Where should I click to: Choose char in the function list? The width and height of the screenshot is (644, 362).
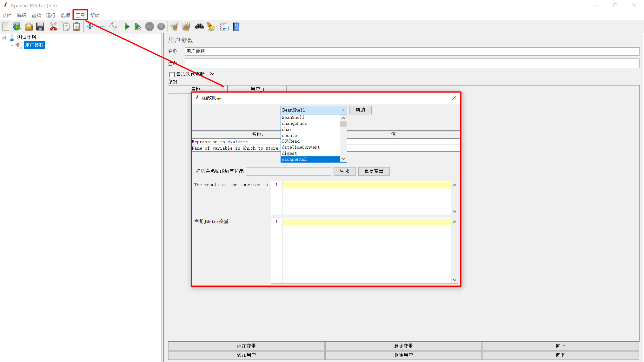(310, 130)
